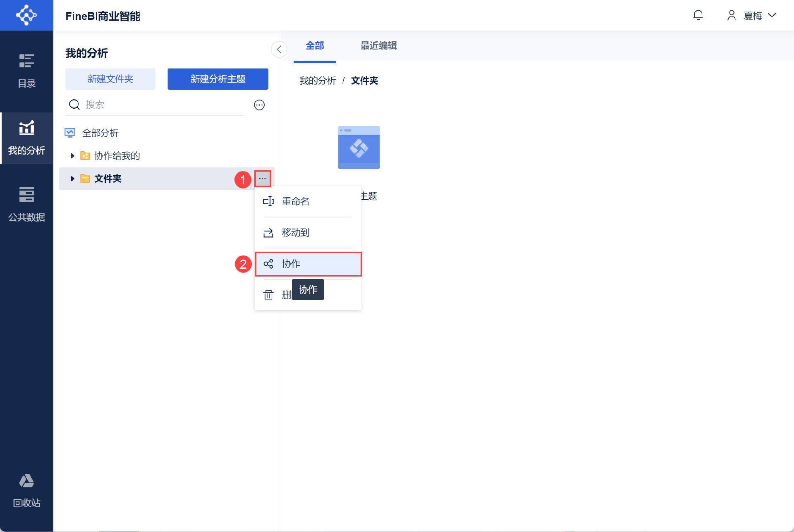This screenshot has width=794, height=532.
Task: Open the notification bell
Action: (x=698, y=15)
